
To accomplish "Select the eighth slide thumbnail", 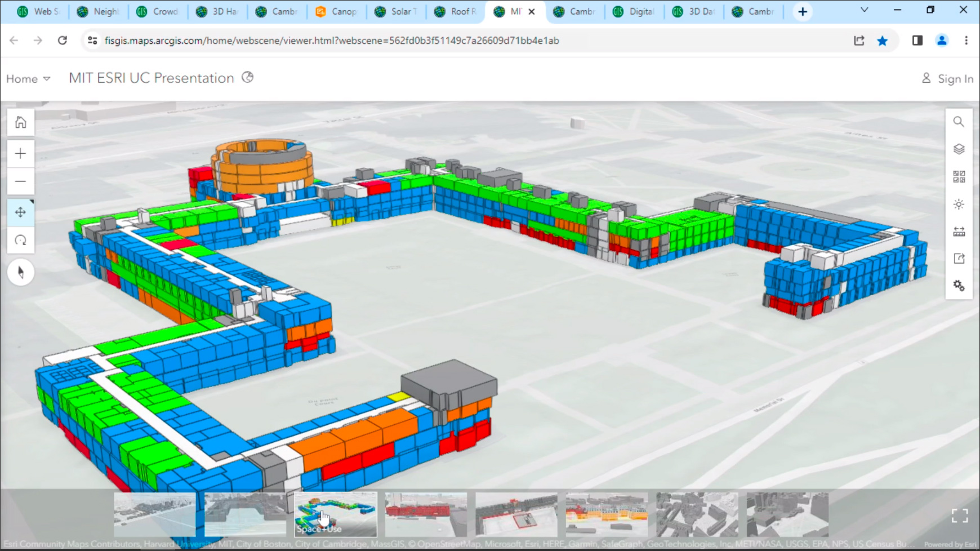I will (787, 514).
